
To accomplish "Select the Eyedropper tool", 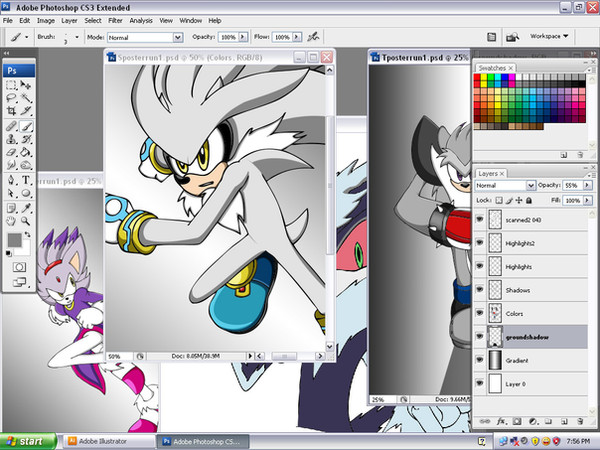I will [26, 208].
